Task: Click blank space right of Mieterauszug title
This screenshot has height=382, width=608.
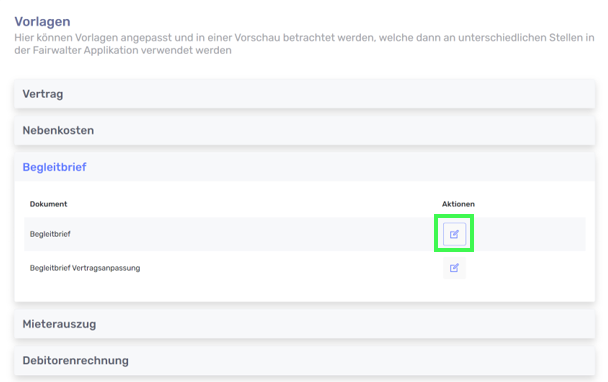Action: click(345, 324)
